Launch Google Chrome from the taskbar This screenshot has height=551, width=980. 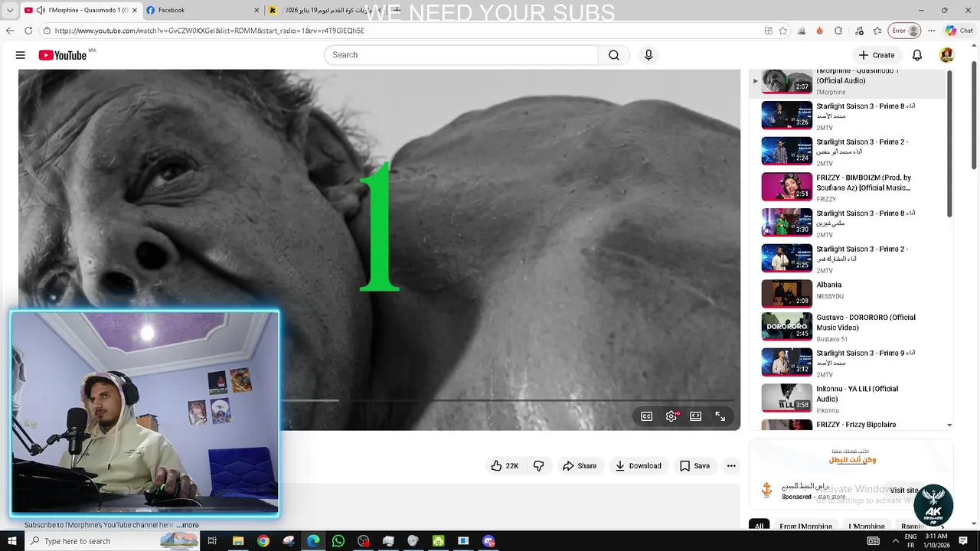click(x=263, y=541)
